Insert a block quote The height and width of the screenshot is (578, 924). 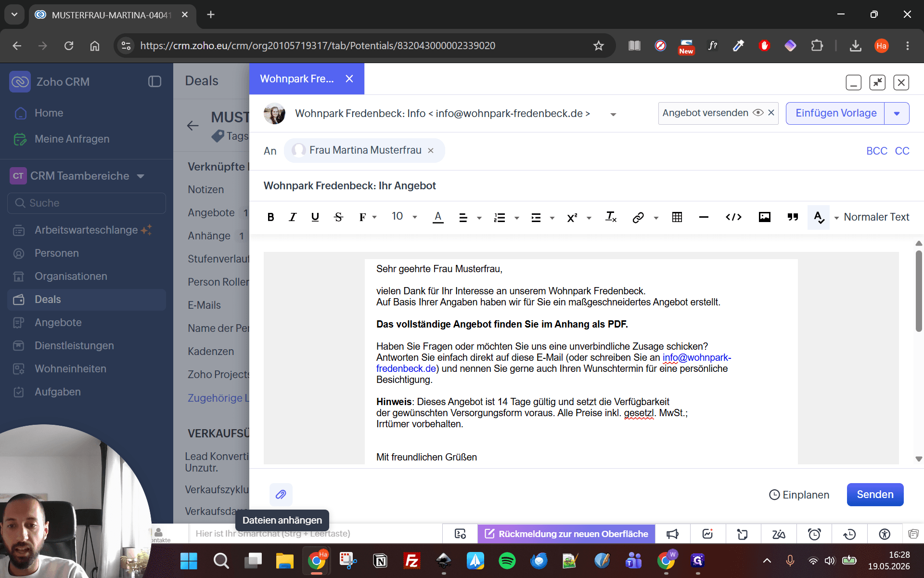tap(793, 217)
